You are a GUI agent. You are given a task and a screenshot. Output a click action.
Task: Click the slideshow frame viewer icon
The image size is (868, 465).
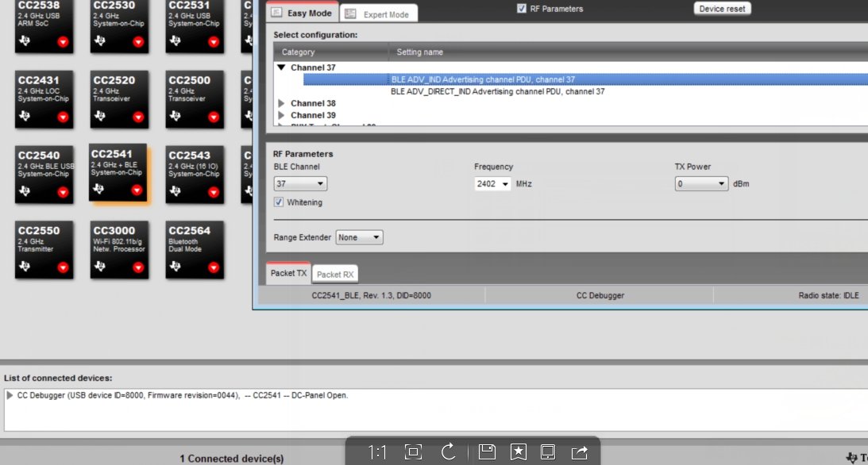point(548,452)
